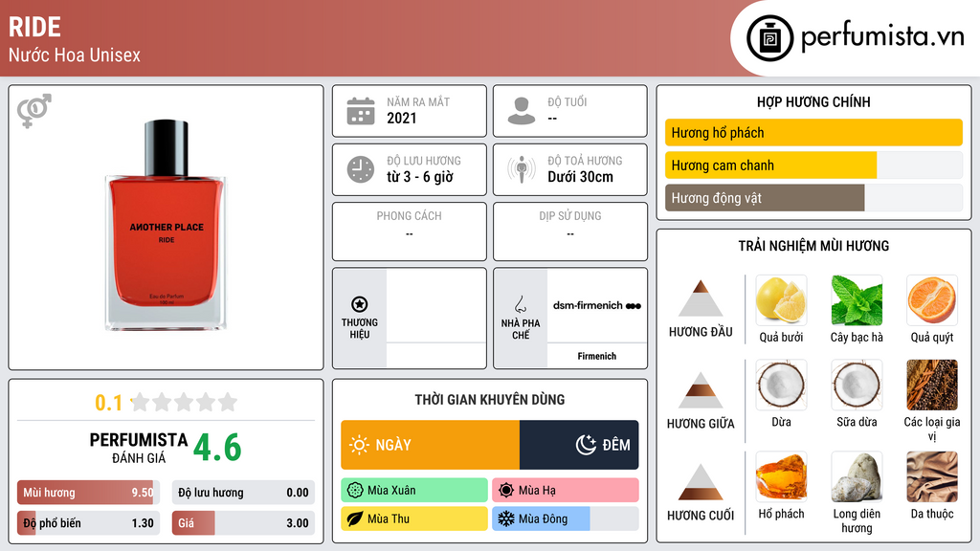980x551 pixels.
Task: Click the leaf icon for Mùa Thu
Action: [355, 518]
